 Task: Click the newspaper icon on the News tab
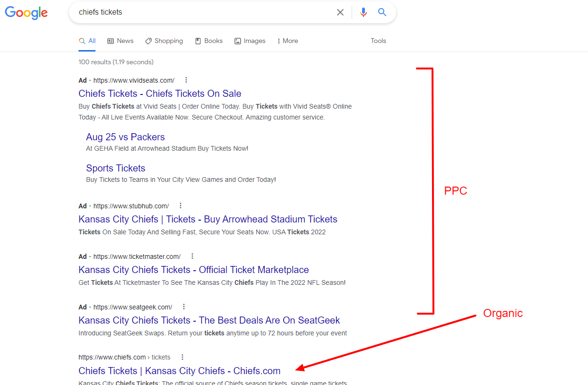point(110,41)
